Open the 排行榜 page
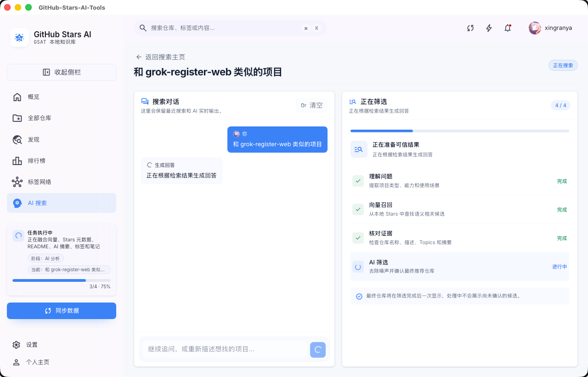Viewport: 588px width, 377px height. tap(62, 160)
